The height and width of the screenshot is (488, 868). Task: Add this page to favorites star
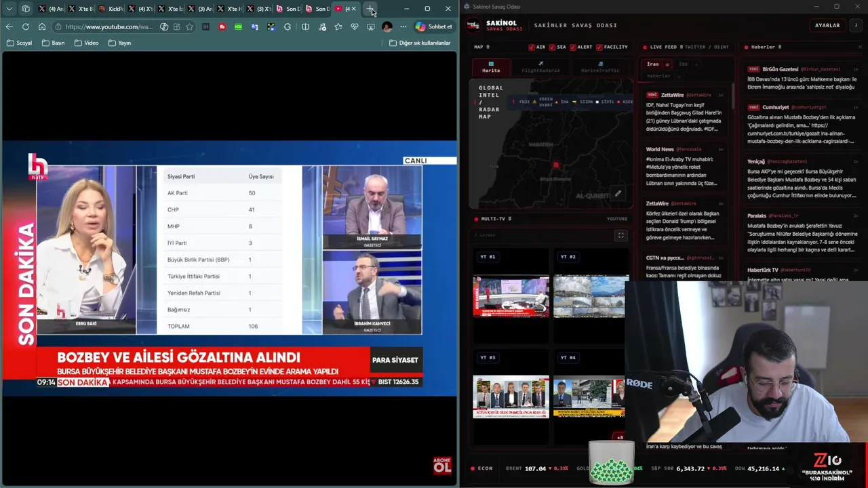pyautogui.click(x=189, y=26)
